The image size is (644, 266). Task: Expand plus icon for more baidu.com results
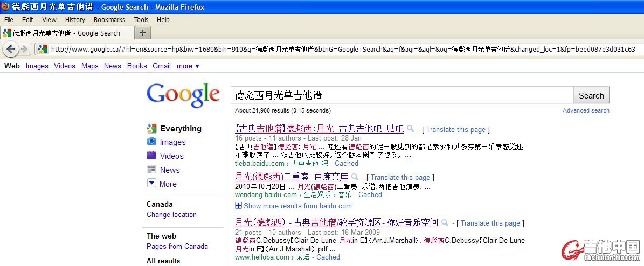click(238, 206)
